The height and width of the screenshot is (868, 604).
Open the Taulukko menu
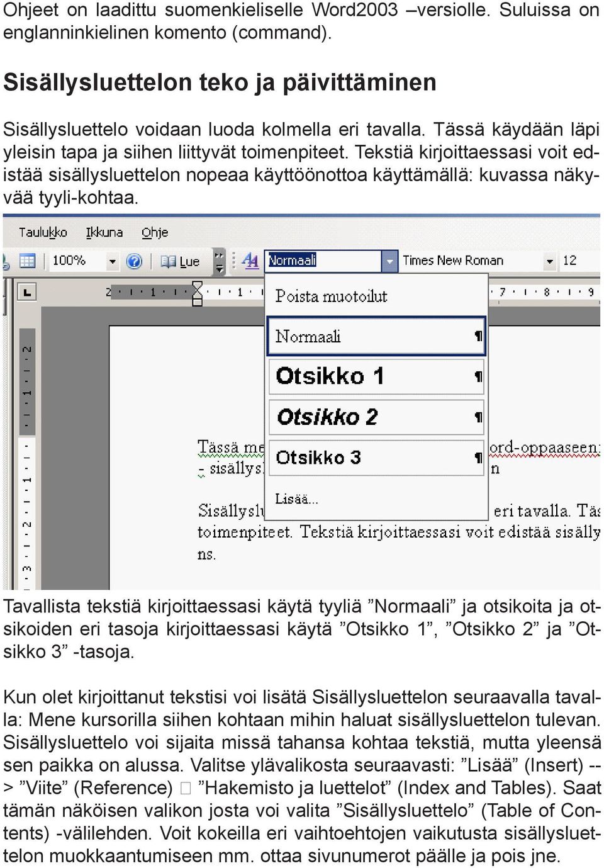(43, 232)
